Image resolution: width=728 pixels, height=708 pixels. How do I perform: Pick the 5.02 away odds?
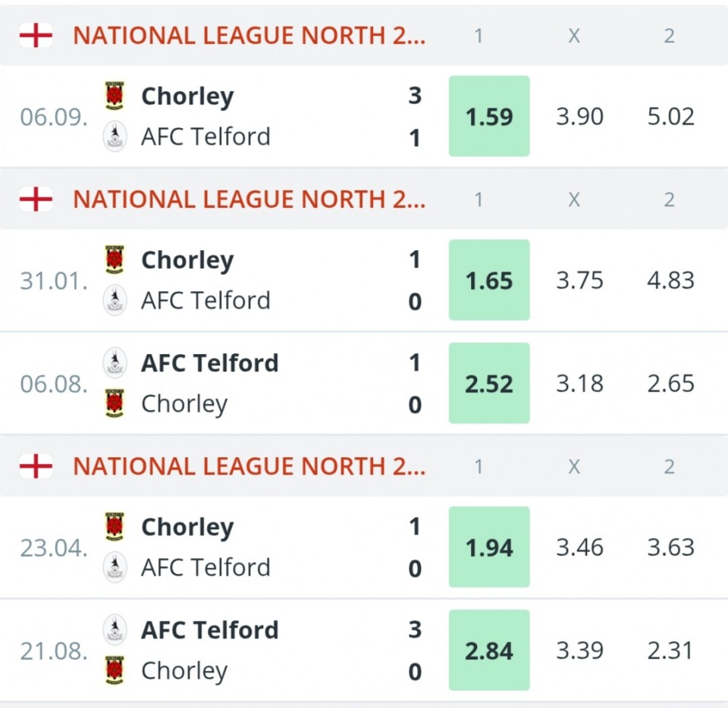670,117
